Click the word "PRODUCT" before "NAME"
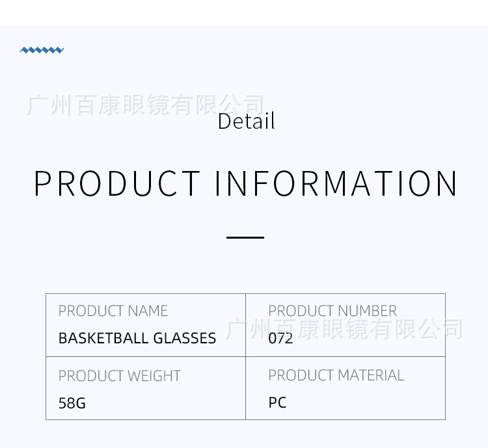 90,311
